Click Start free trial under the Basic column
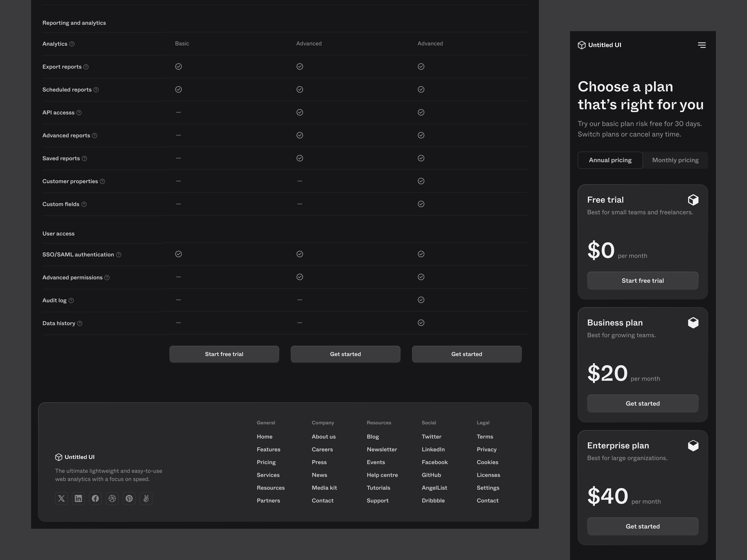This screenshot has height=560, width=747. 224,354
